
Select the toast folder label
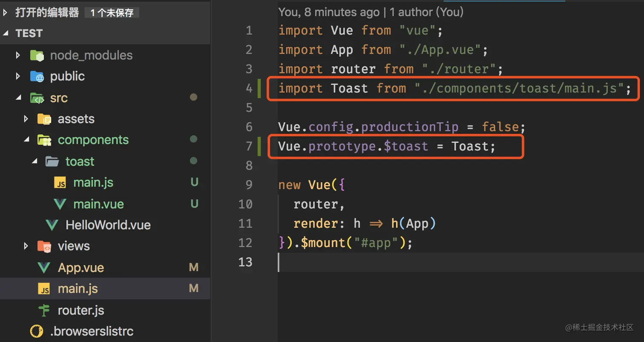pos(80,161)
